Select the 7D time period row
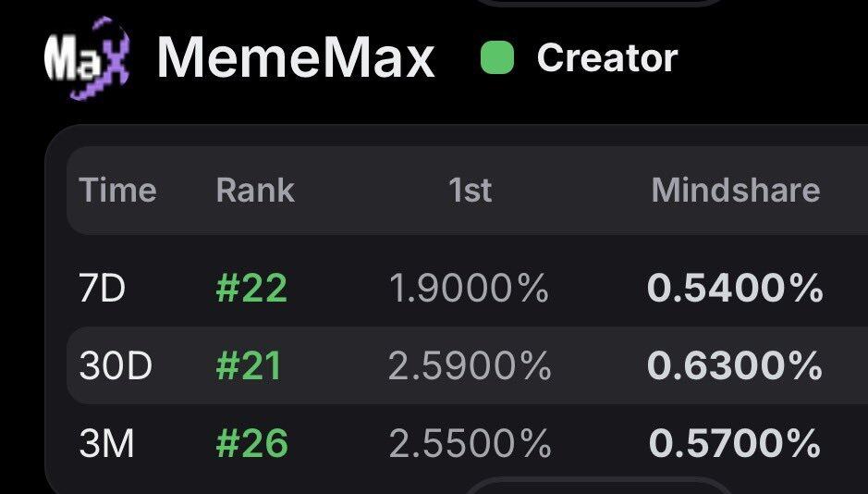Screen dimensions: 868x494 pyautogui.click(x=103, y=290)
